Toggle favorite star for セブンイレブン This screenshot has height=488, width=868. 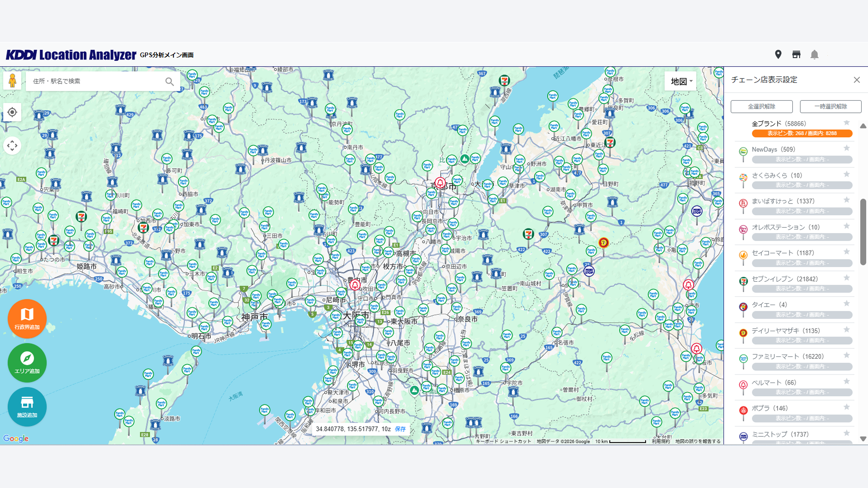pyautogui.click(x=847, y=278)
